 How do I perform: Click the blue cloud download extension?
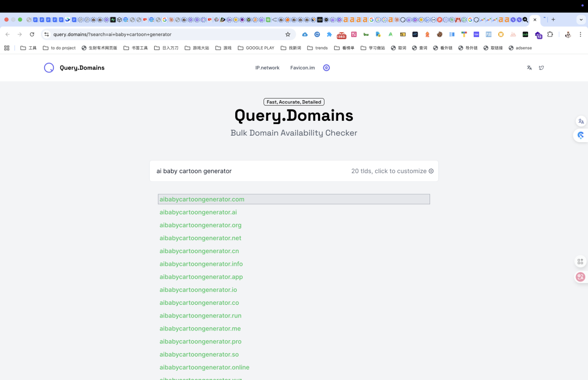click(x=305, y=34)
